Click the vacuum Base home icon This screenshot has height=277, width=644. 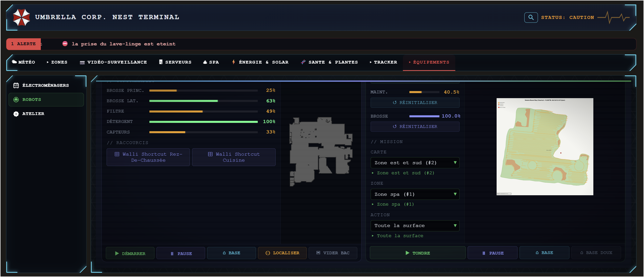224,253
